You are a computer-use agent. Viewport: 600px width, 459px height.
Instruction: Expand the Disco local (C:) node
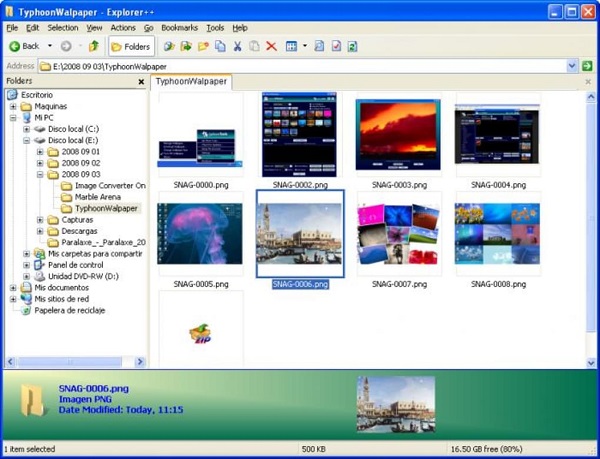[26, 129]
